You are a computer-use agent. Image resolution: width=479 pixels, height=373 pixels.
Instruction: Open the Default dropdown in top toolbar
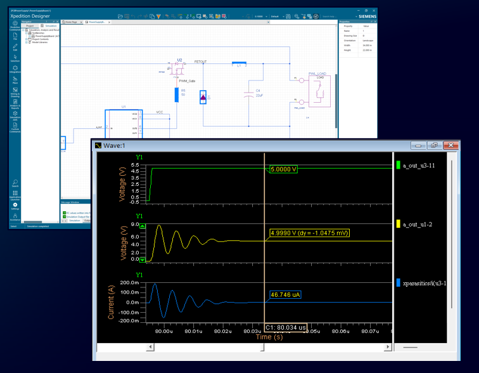277,16
